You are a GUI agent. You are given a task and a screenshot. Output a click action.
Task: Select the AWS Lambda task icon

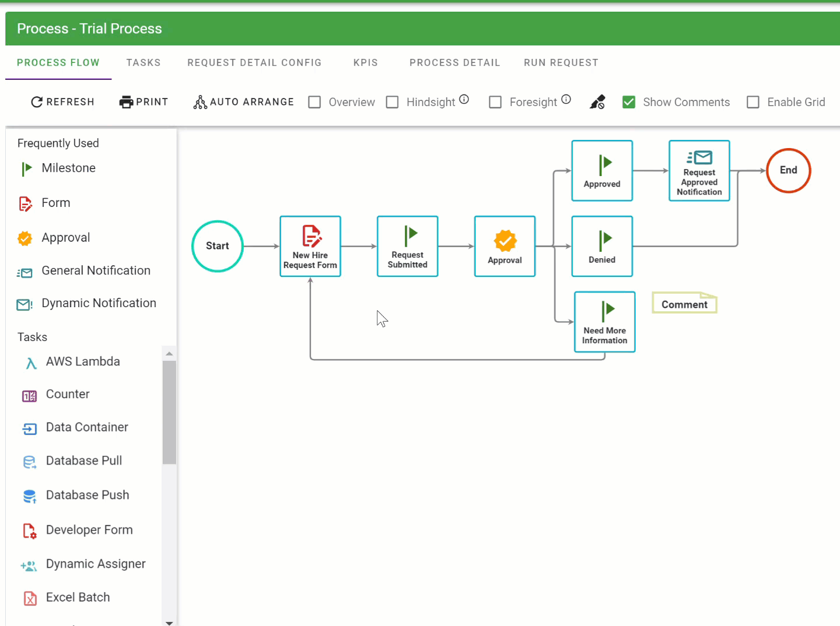[31, 363]
